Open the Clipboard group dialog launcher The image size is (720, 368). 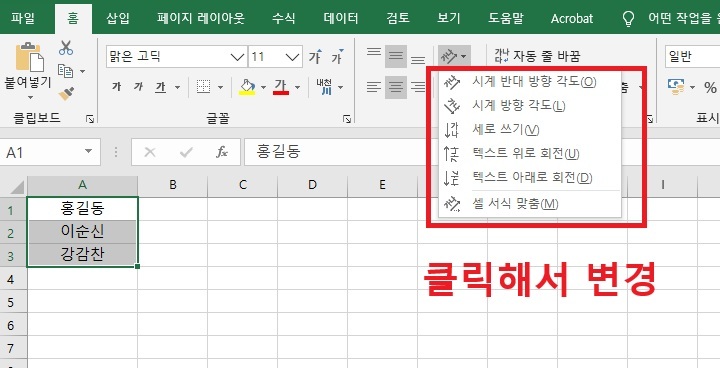[90, 119]
